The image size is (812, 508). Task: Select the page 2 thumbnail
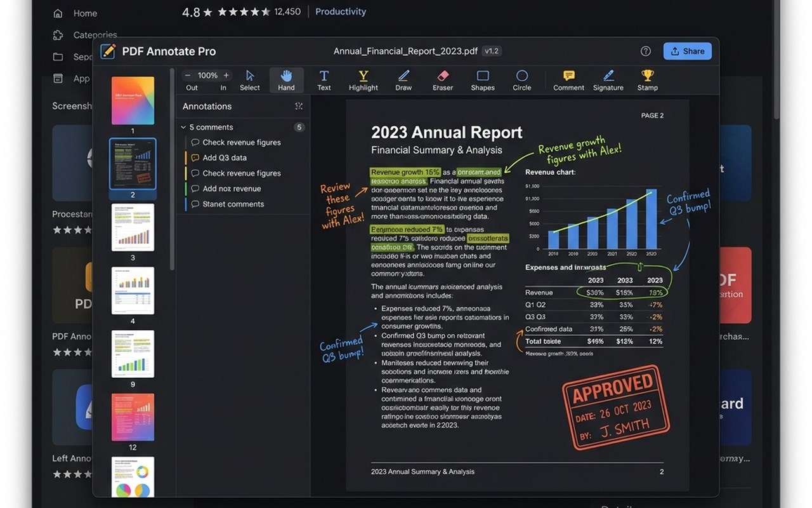[x=133, y=164]
